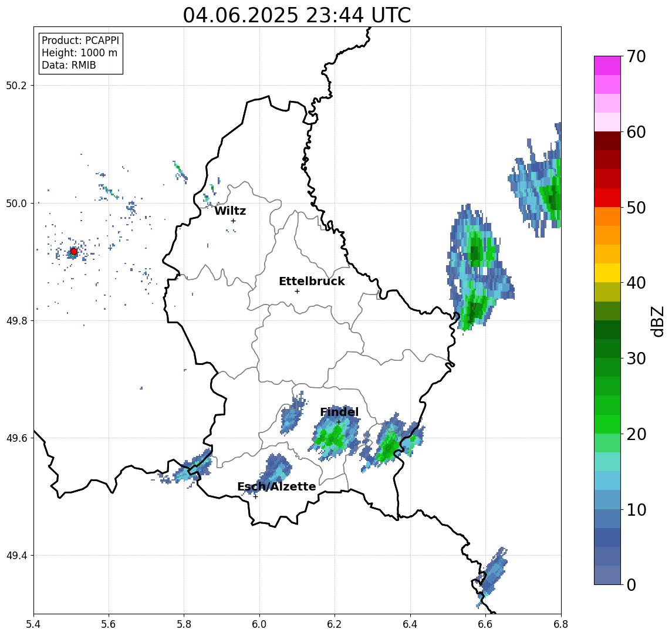Click the Findel station label
This screenshot has height=636, width=672.
(x=339, y=412)
